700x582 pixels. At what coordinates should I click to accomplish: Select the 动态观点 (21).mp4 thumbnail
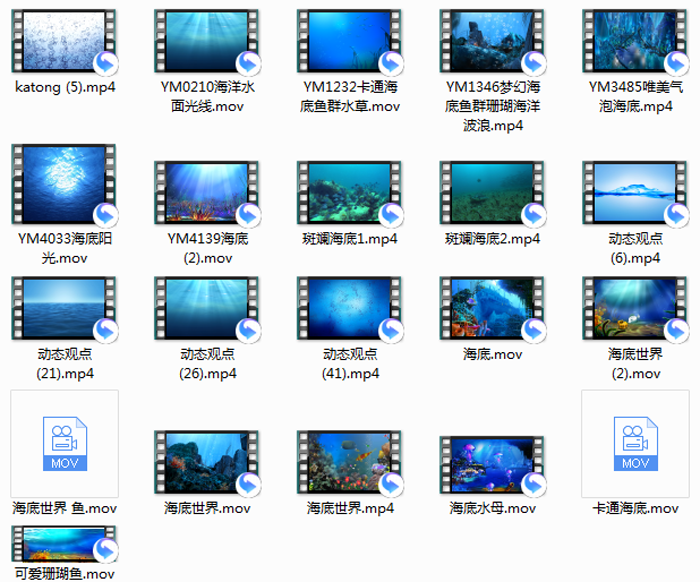pos(64,308)
